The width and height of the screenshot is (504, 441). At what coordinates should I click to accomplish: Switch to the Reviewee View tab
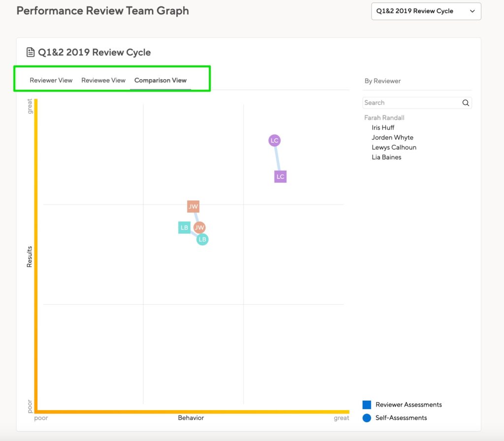(x=103, y=80)
